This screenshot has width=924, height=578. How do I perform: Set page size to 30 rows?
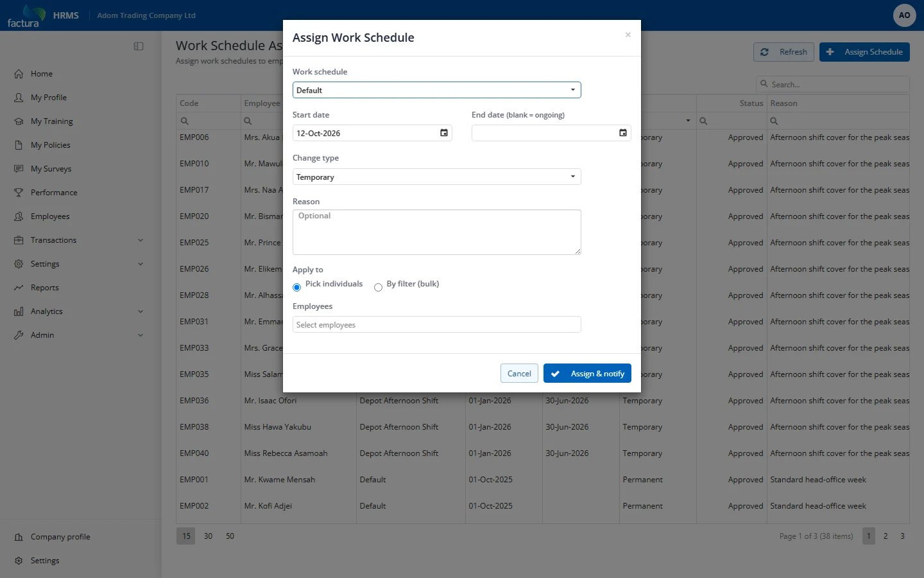pos(208,536)
